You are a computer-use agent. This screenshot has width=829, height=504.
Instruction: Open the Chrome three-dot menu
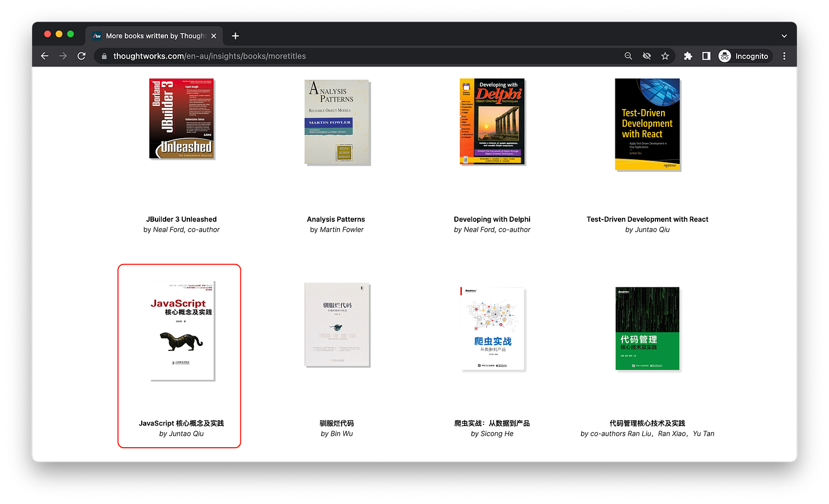784,56
